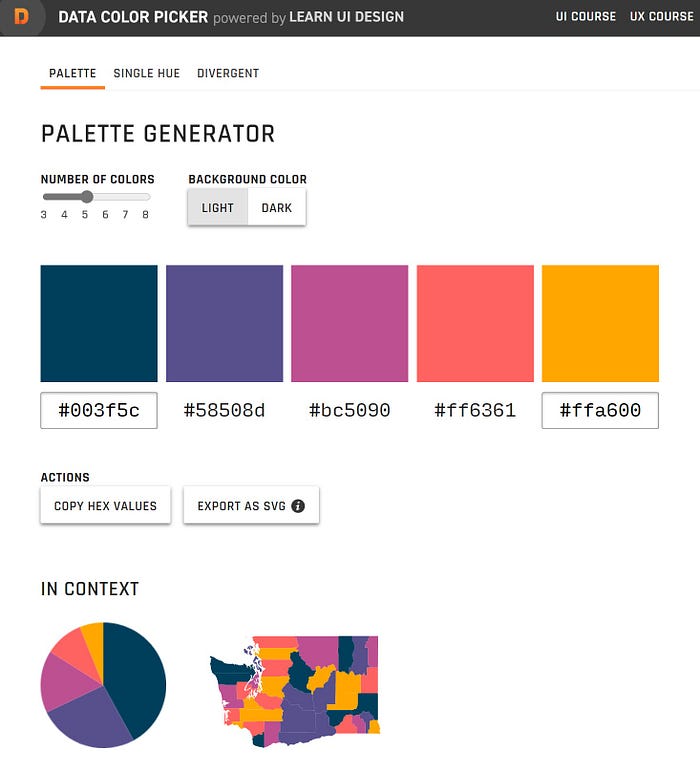
Task: Click the #003f5c hex input field
Action: coord(99,410)
